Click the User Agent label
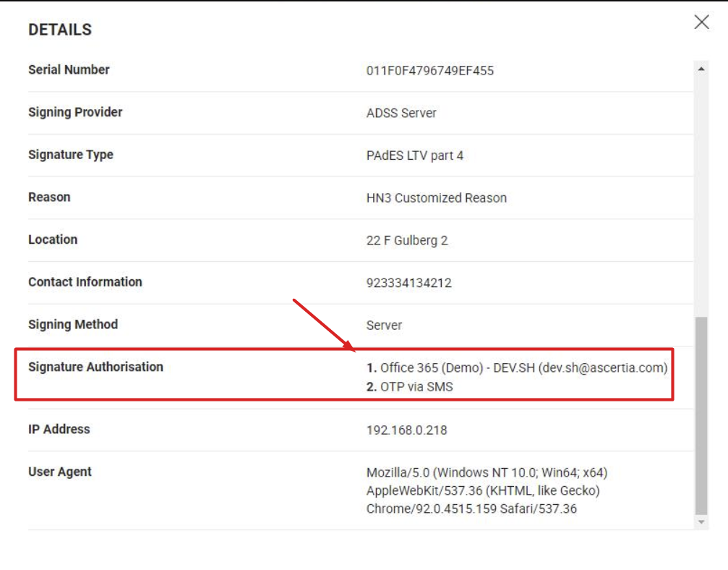The width and height of the screenshot is (728, 570). (x=60, y=472)
